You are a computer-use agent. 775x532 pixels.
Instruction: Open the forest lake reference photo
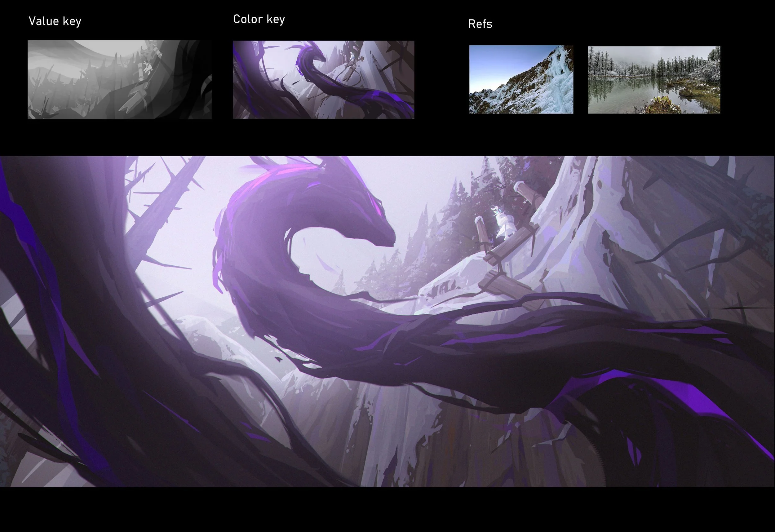click(x=653, y=80)
